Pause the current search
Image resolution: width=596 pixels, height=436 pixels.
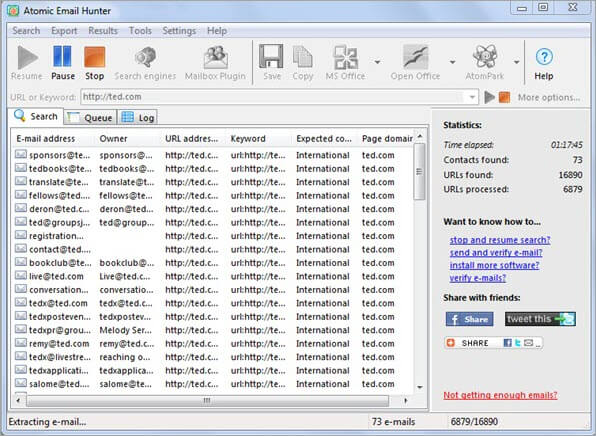click(x=62, y=63)
